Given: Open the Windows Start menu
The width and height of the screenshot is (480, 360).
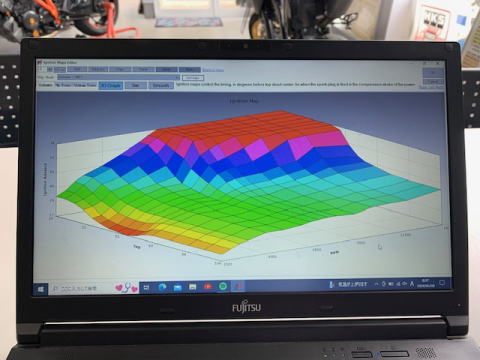Looking at the screenshot, I should (x=41, y=289).
